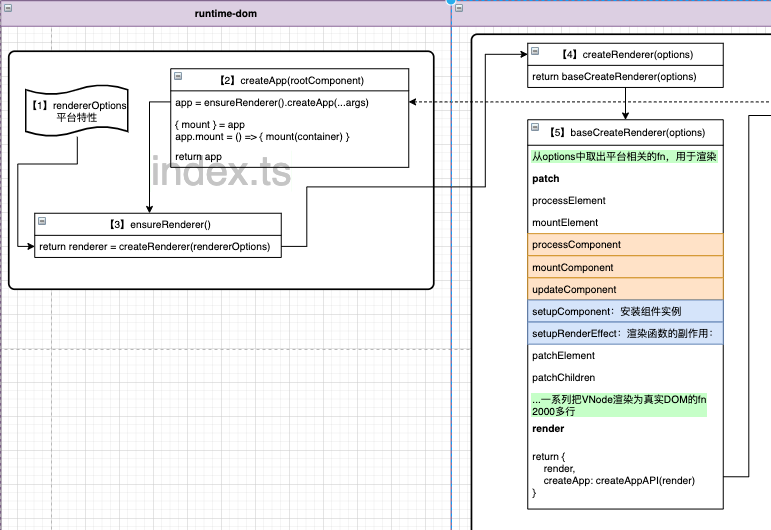Collapse the createRenderer(options) node
This screenshot has height=530, width=771.
tap(536, 51)
